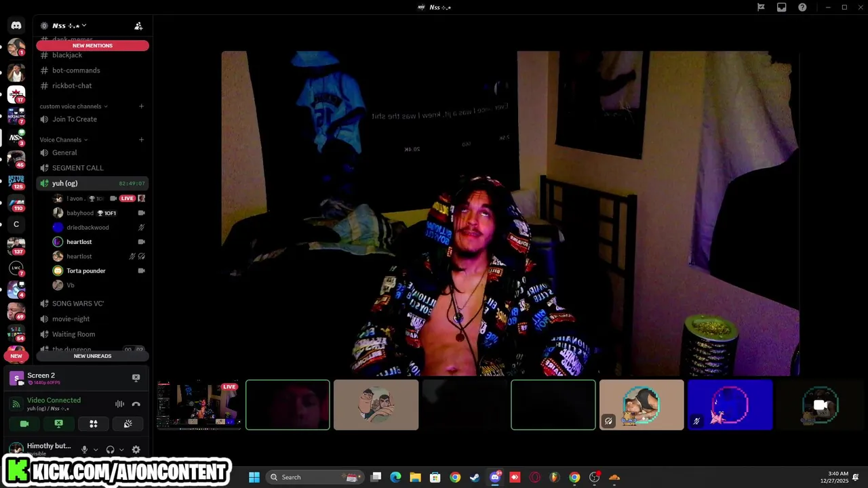Open the server with 125 notification badge

point(16,181)
